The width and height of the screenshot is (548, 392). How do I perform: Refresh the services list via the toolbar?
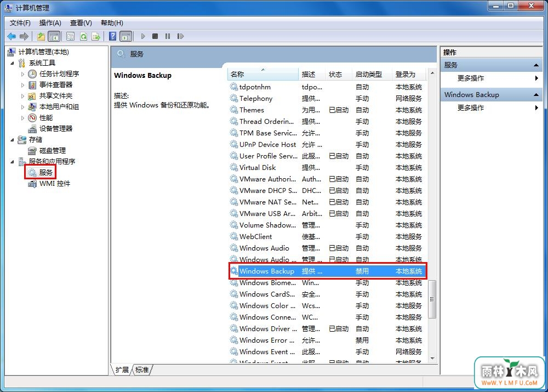(x=83, y=36)
